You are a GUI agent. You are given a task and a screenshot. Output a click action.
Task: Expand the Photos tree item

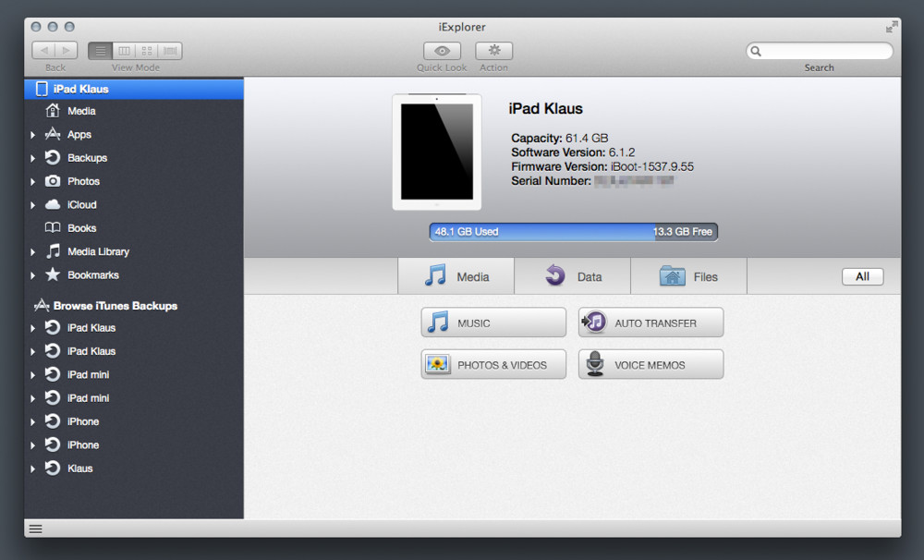33,181
